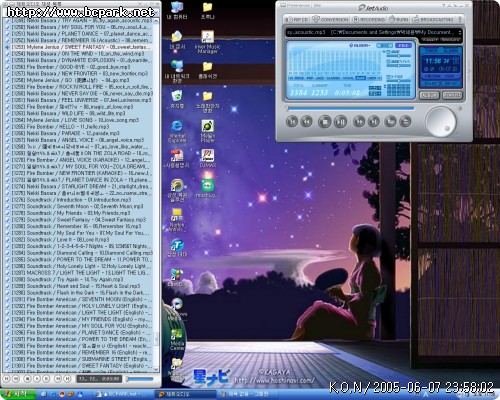Image resolution: width=500 pixels, height=400 pixels.
Task: Click the X-FADE level slider
Action: click(x=399, y=81)
